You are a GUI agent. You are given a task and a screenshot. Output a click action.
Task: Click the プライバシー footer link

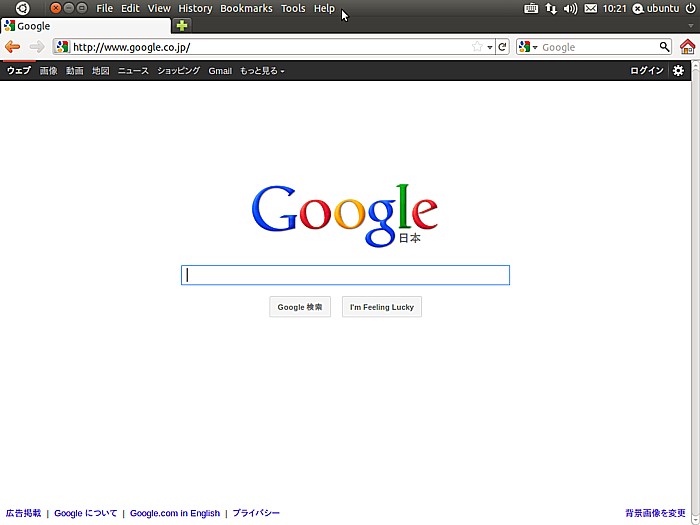pyautogui.click(x=256, y=513)
